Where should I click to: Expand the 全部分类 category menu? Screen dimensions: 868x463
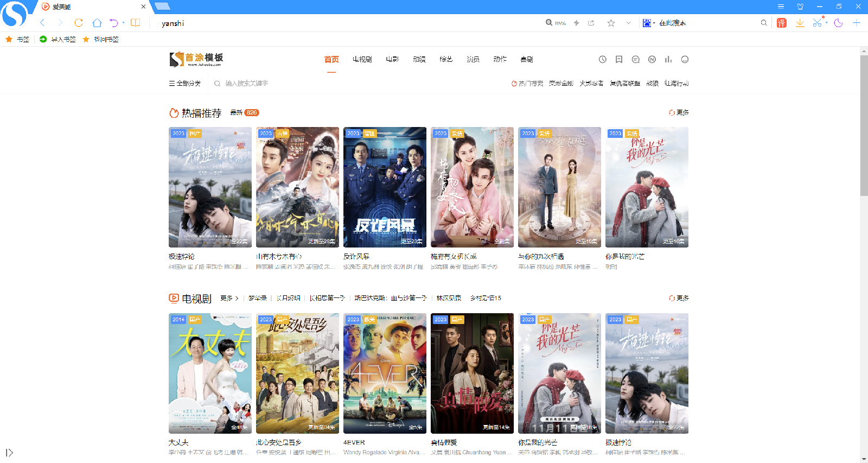coord(184,84)
